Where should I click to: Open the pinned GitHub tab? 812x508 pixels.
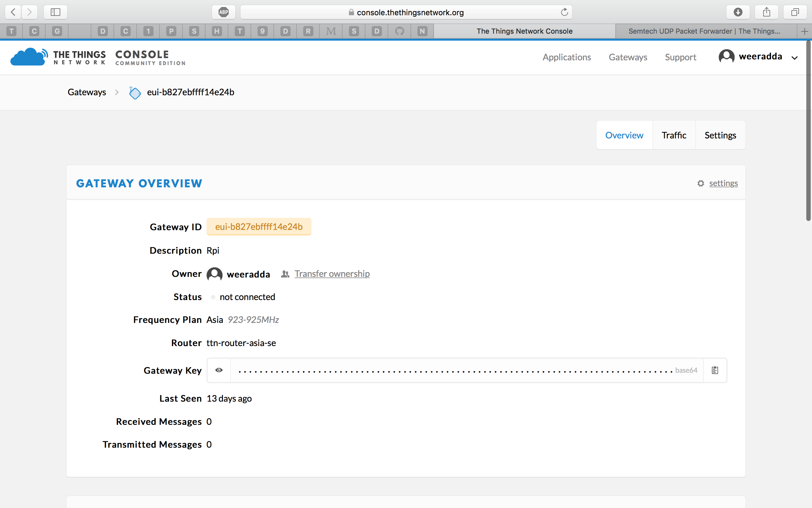(399, 31)
